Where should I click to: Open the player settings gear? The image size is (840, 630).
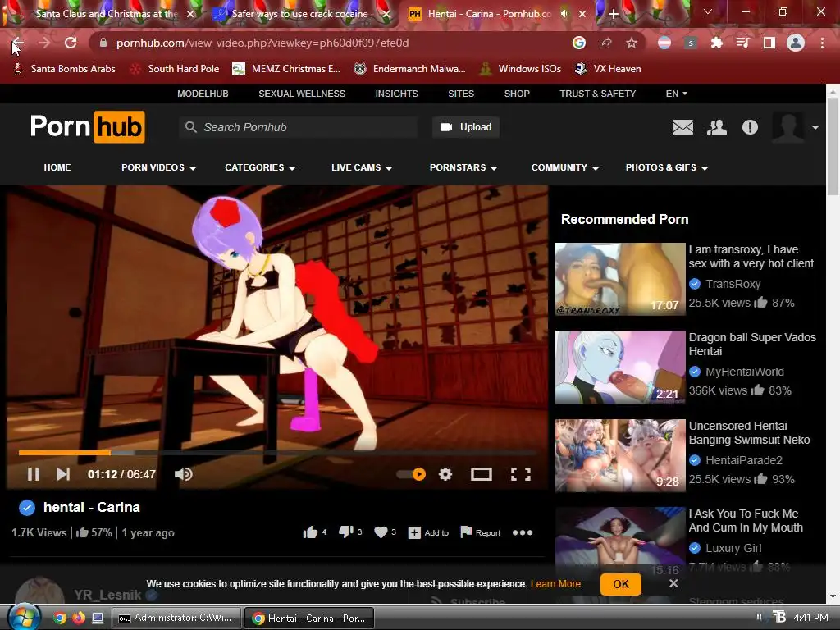445,474
